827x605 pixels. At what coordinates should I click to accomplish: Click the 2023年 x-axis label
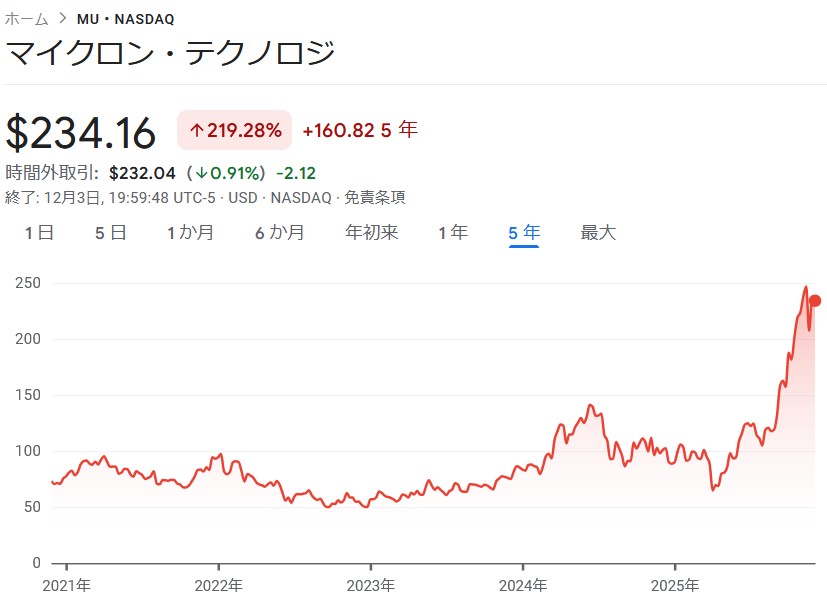370,585
